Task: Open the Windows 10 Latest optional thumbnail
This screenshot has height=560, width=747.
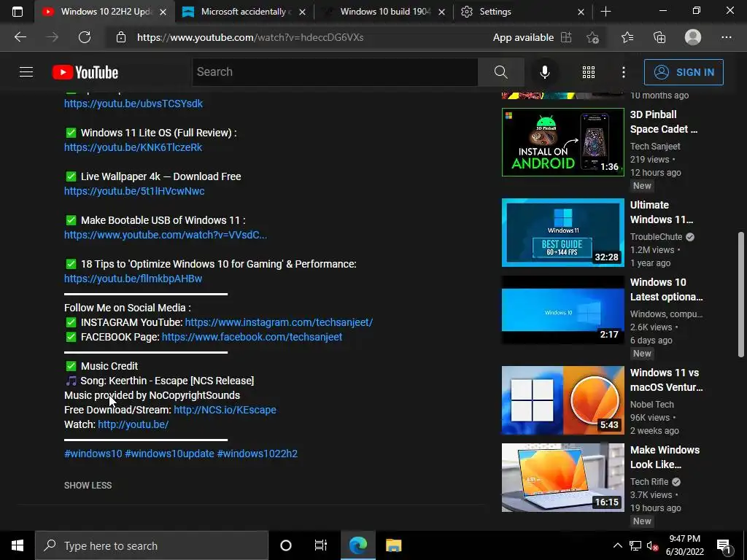Action: tap(562, 309)
